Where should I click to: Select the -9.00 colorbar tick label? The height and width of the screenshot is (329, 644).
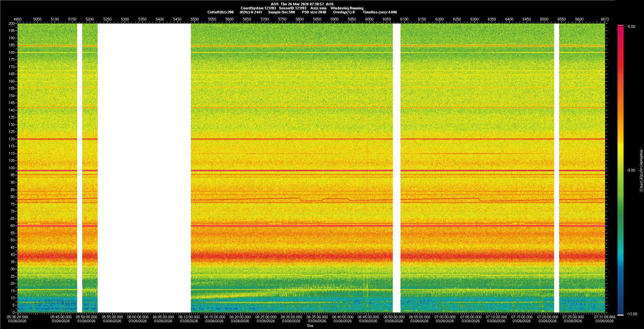click(x=631, y=171)
